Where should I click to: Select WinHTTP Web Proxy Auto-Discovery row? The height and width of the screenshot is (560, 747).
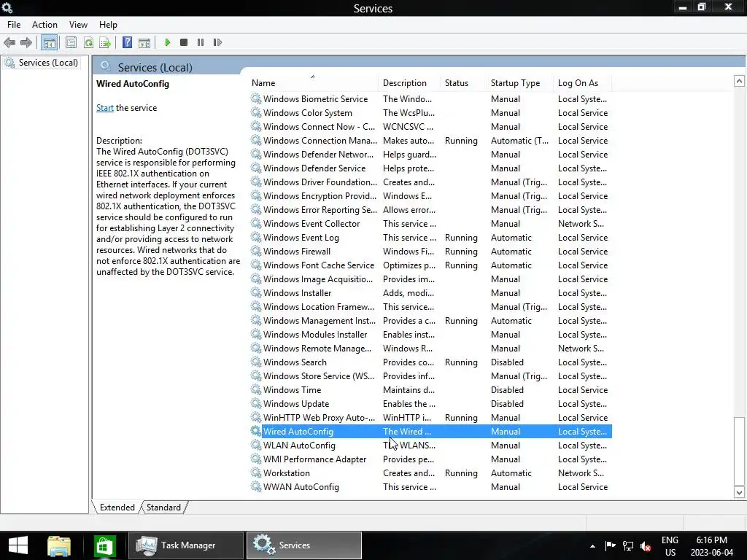pyautogui.click(x=430, y=418)
